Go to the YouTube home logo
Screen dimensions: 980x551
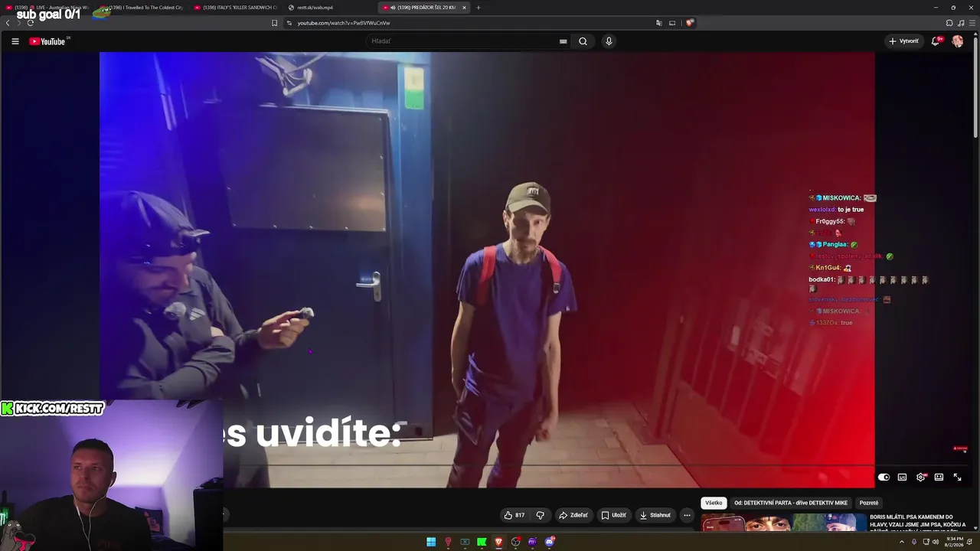[47, 41]
